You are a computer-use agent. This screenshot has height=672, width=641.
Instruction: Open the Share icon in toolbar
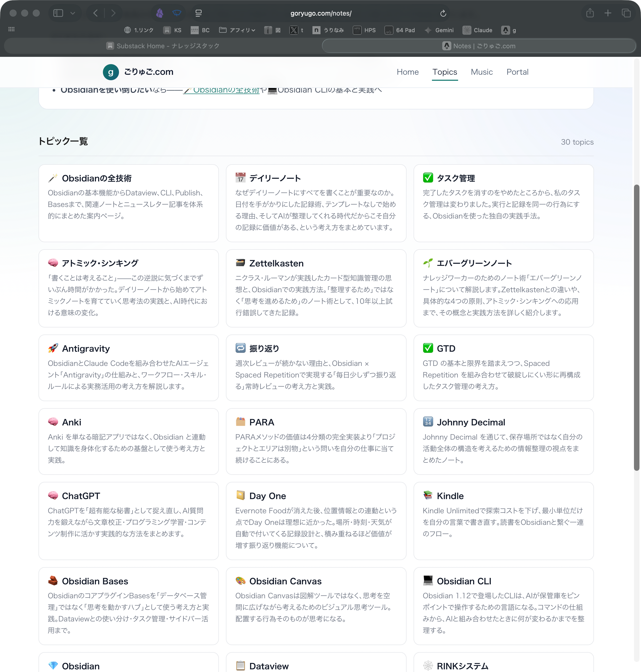coord(590,13)
